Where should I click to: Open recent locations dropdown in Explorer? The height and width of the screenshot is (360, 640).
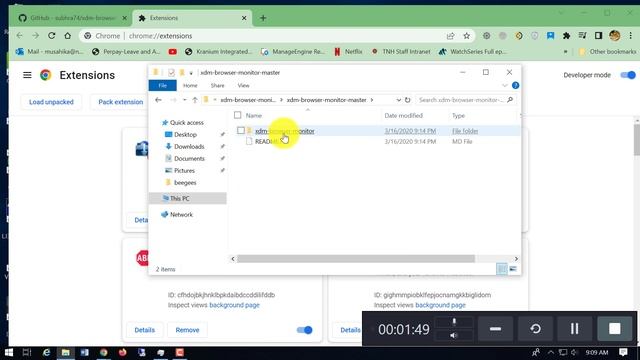[184, 100]
